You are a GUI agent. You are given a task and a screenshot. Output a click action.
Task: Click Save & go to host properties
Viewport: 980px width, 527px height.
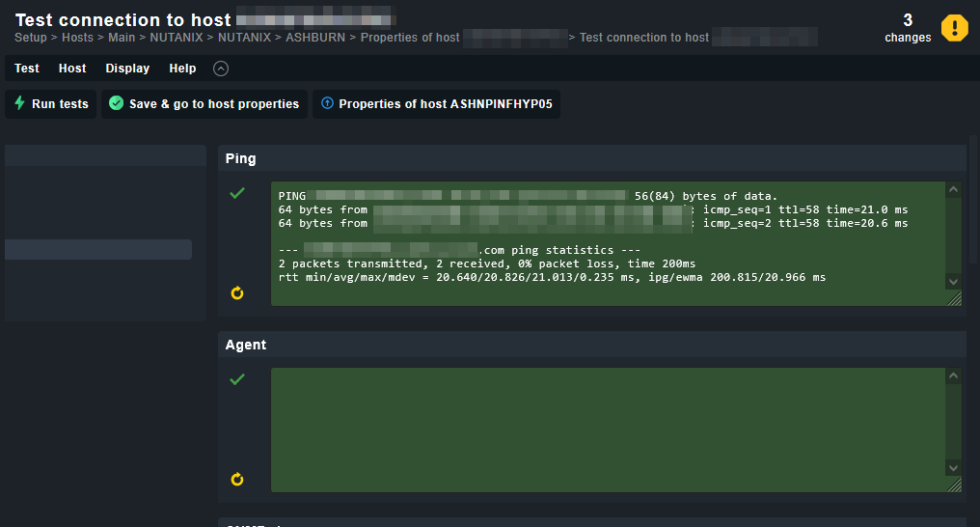tap(204, 104)
